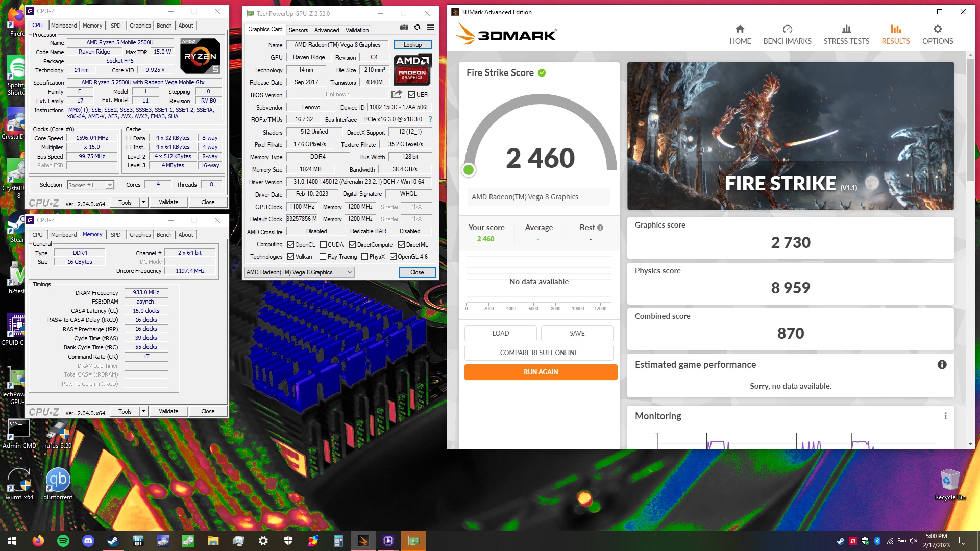Switch to Validation tab in GPU-Z

[x=357, y=30]
